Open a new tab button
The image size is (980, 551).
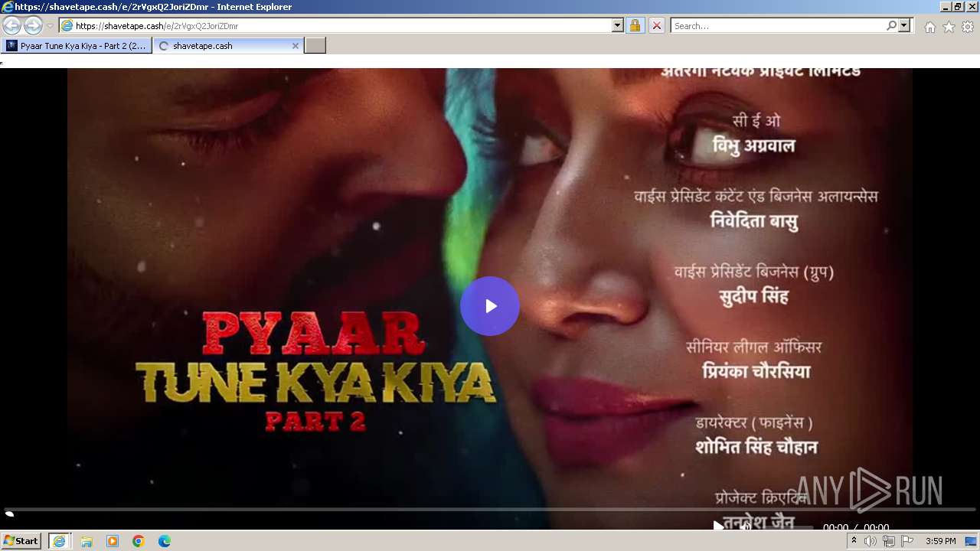(315, 46)
